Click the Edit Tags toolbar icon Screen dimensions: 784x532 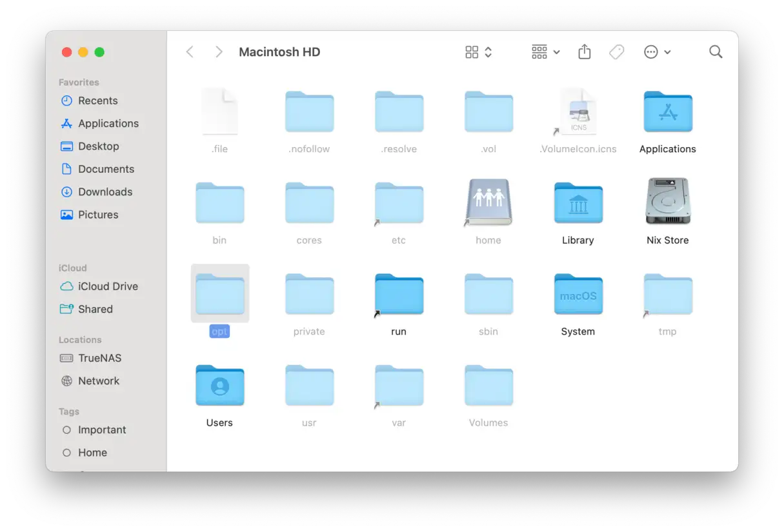tap(616, 52)
